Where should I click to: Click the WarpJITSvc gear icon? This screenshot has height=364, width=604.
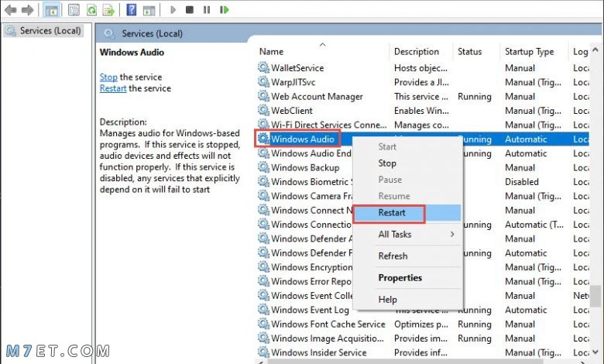(x=263, y=82)
